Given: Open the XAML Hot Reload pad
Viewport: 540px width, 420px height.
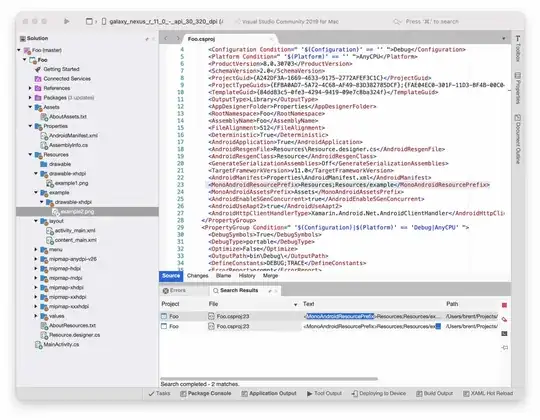Looking at the screenshot, I should (488, 393).
